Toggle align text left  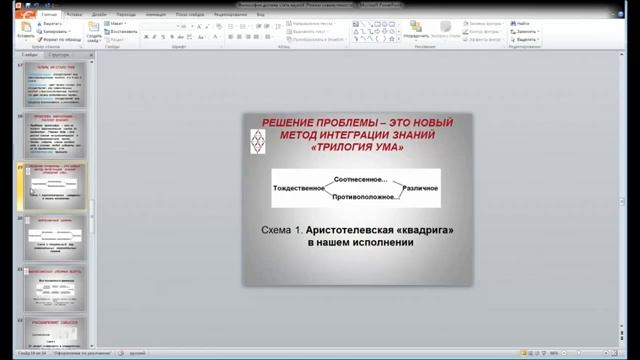tap(231, 37)
